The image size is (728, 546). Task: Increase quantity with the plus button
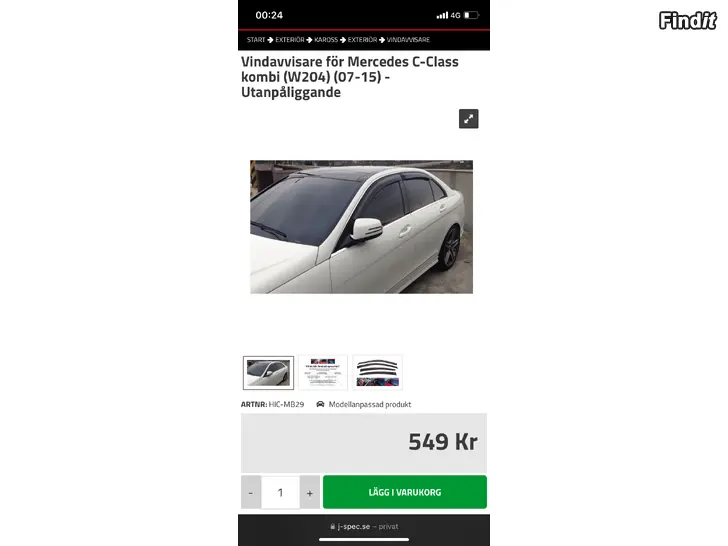(x=310, y=492)
